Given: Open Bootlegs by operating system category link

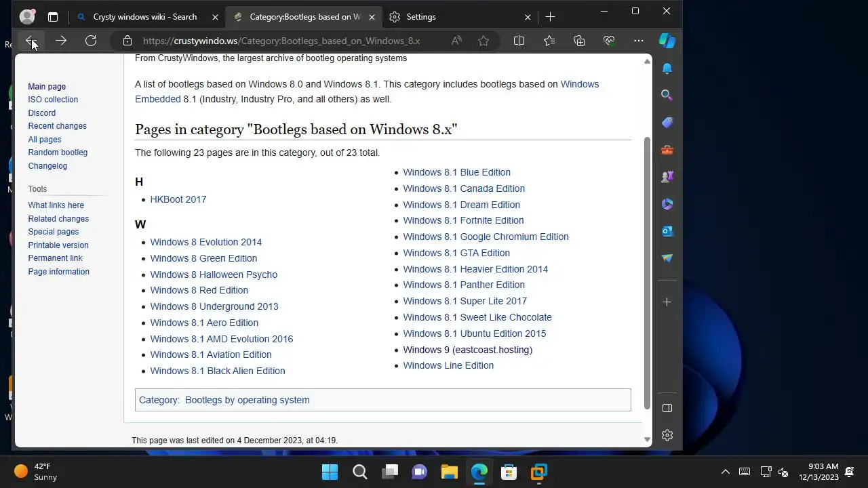Looking at the screenshot, I should point(248,400).
